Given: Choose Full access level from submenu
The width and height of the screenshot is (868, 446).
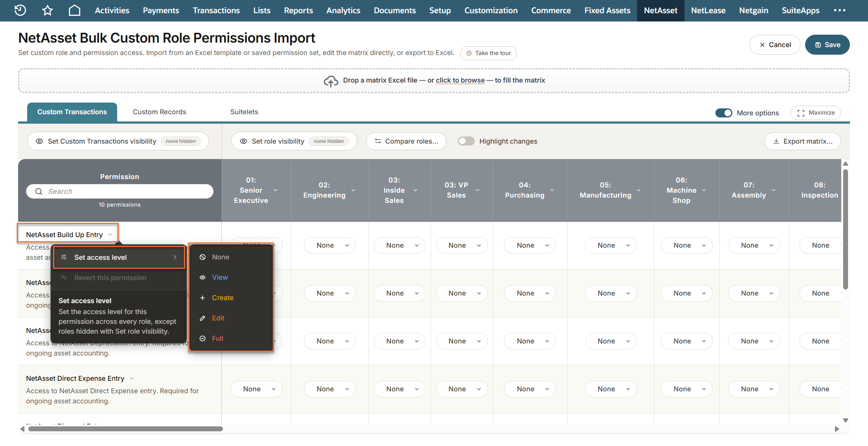Looking at the screenshot, I should 231,339.
